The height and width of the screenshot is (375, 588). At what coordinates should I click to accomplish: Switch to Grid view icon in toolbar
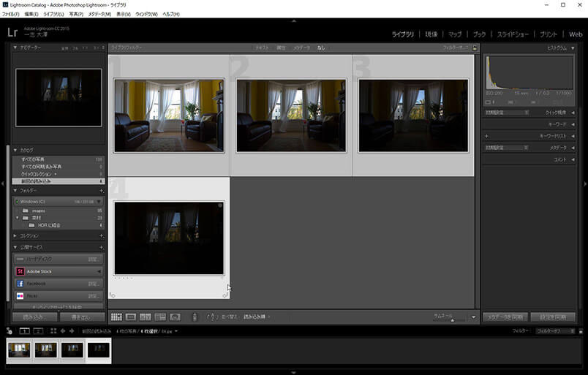tap(116, 317)
